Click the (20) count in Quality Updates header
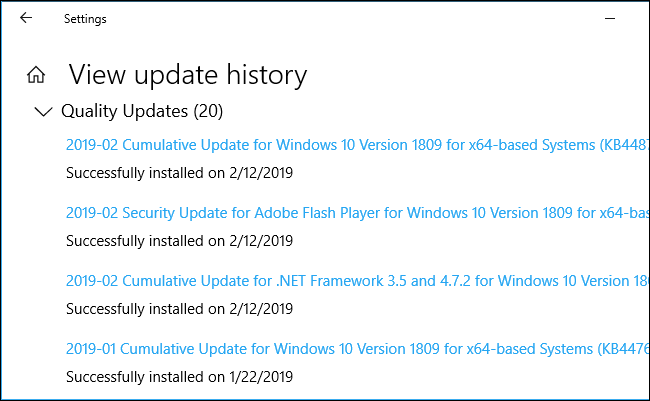Viewport: 650px width, 401px height. click(210, 110)
